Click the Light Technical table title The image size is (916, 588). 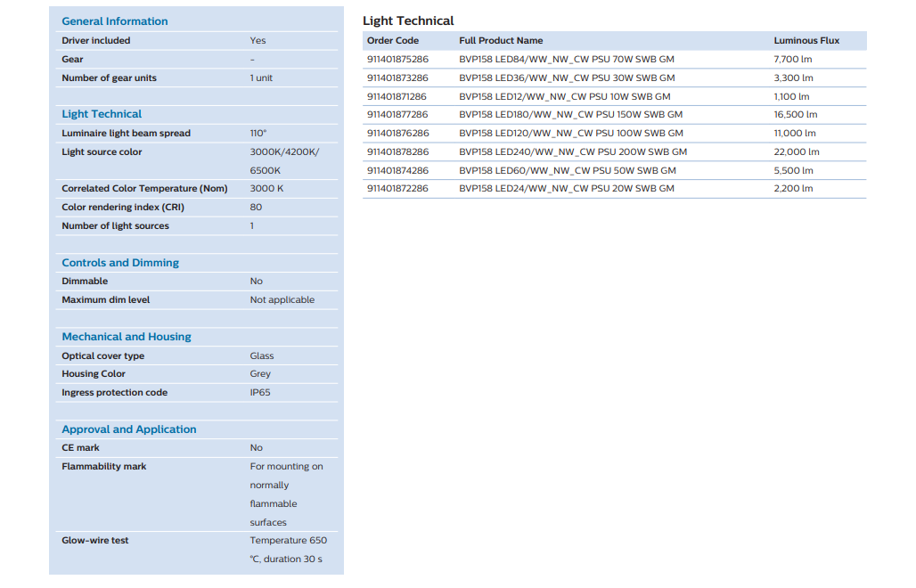coord(408,20)
